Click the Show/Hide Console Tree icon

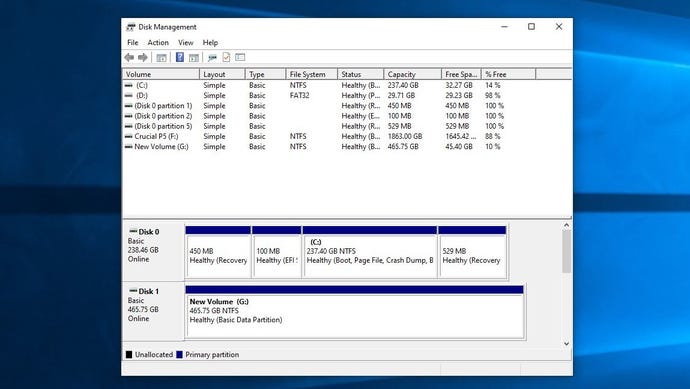161,58
